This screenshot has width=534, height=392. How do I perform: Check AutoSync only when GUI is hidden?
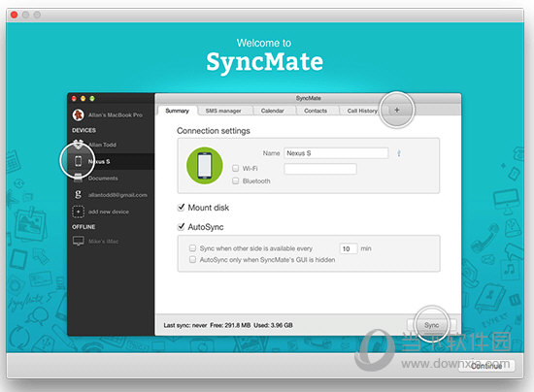coord(192,259)
